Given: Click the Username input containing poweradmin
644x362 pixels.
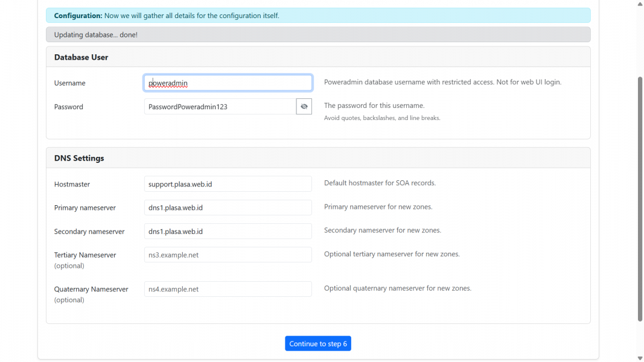Looking at the screenshot, I should pos(228,83).
